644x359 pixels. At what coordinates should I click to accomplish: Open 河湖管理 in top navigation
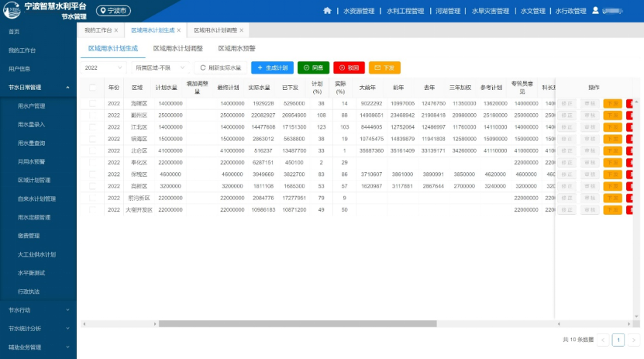coord(448,11)
